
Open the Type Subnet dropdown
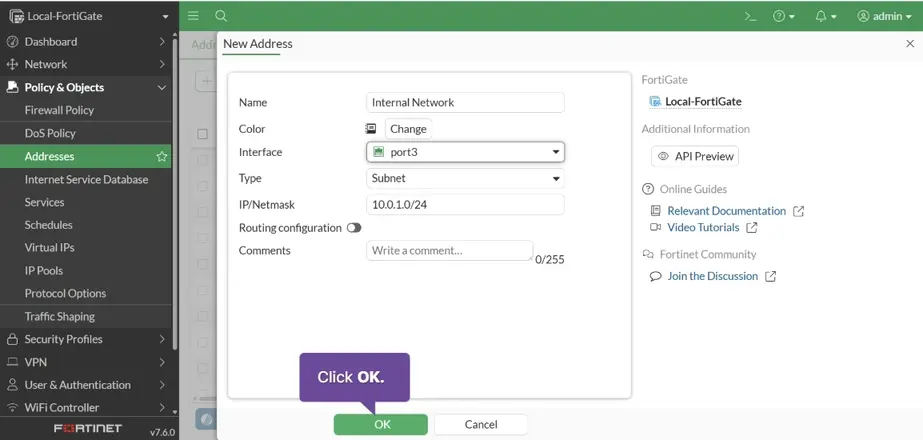point(465,178)
